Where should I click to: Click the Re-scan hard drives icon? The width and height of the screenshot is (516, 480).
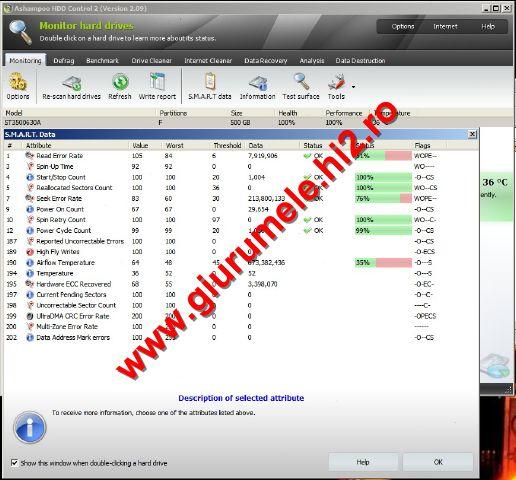click(x=72, y=83)
